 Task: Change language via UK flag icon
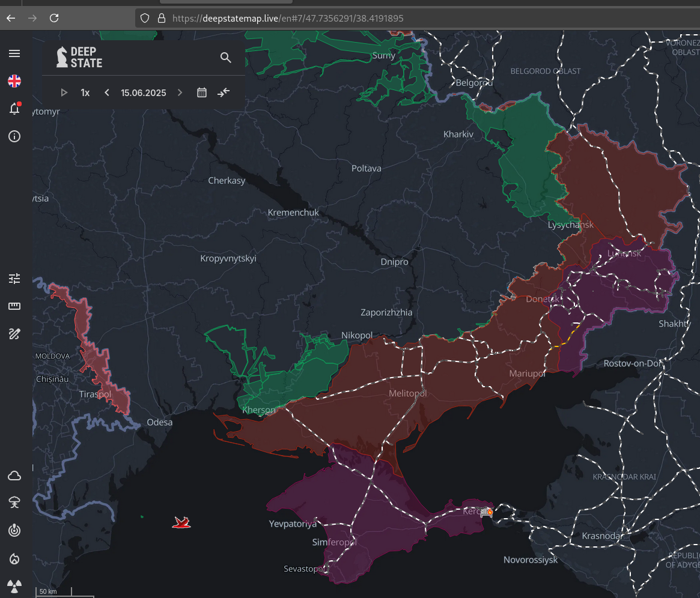[x=14, y=81]
